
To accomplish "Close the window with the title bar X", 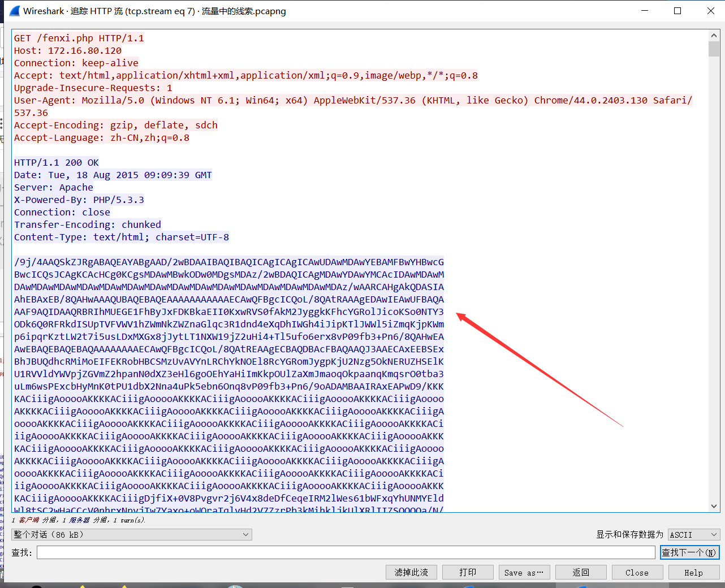I will [x=710, y=11].
